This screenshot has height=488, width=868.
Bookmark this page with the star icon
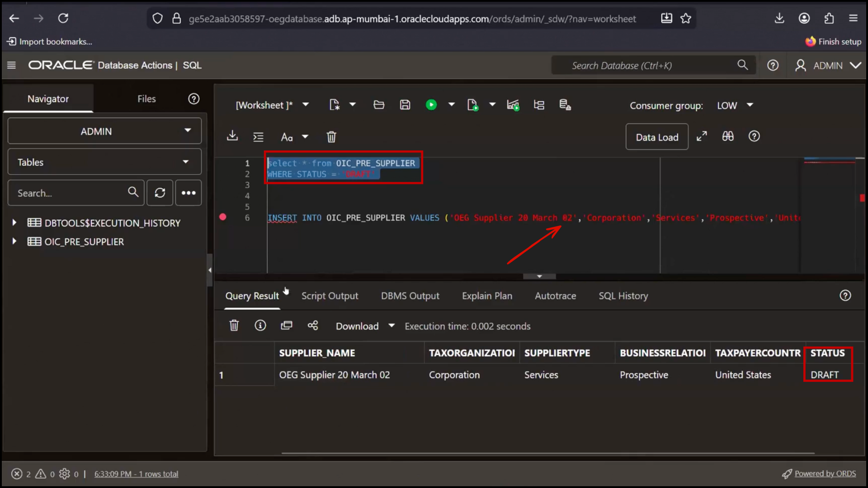click(x=686, y=19)
